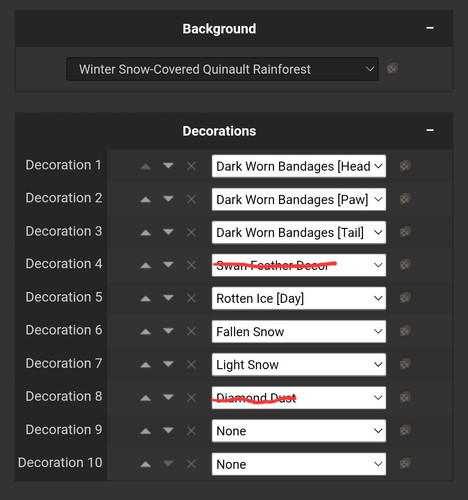Remove Decoration 7 with X icon

191,364
